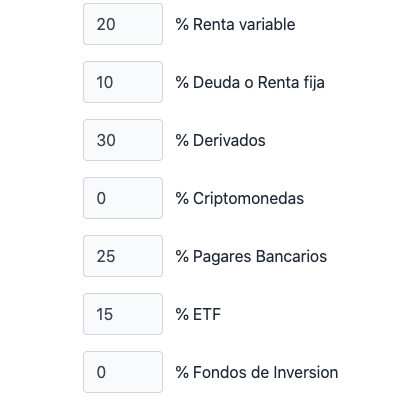Select the box showing value 20
Image resolution: width=405 pixels, height=398 pixels.
pyautogui.click(x=123, y=24)
